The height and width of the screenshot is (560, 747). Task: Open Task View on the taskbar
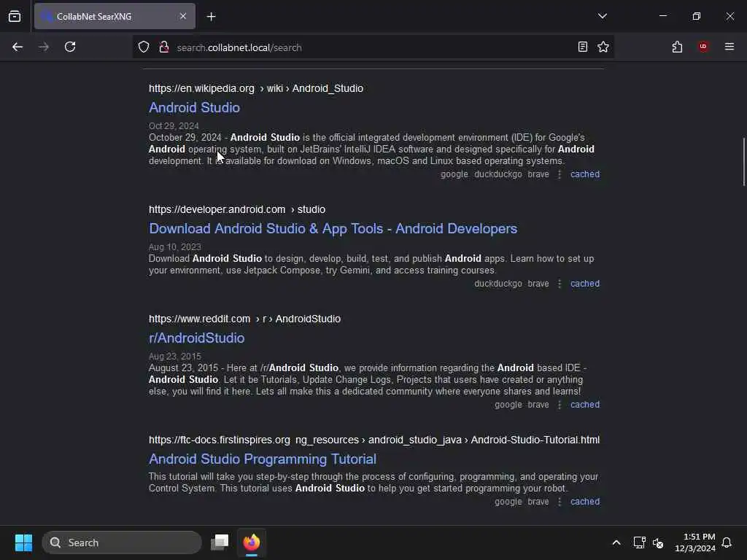pos(220,542)
